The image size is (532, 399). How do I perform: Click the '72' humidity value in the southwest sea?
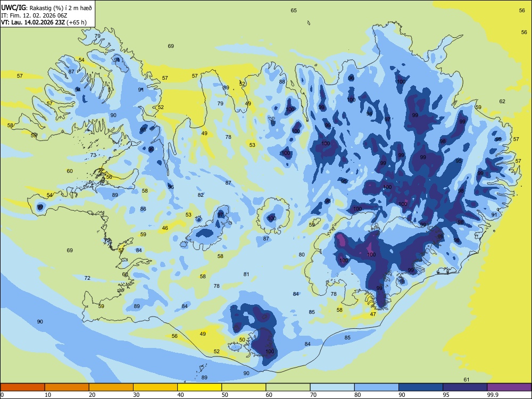pos(87,278)
